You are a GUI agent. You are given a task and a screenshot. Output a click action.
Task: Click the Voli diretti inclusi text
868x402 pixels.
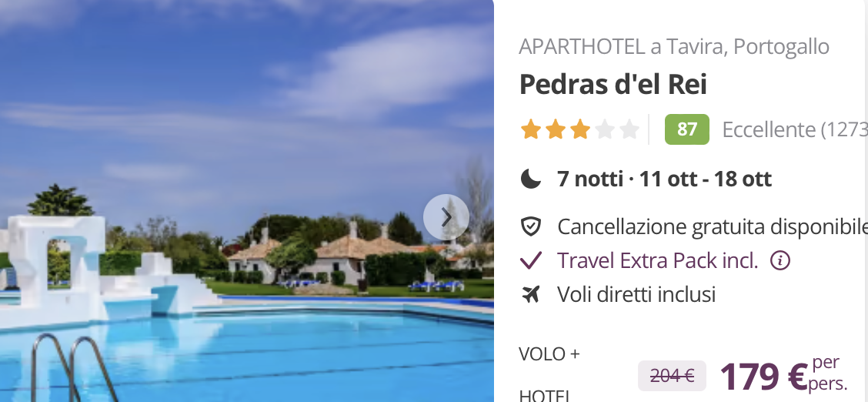pyautogui.click(x=636, y=295)
